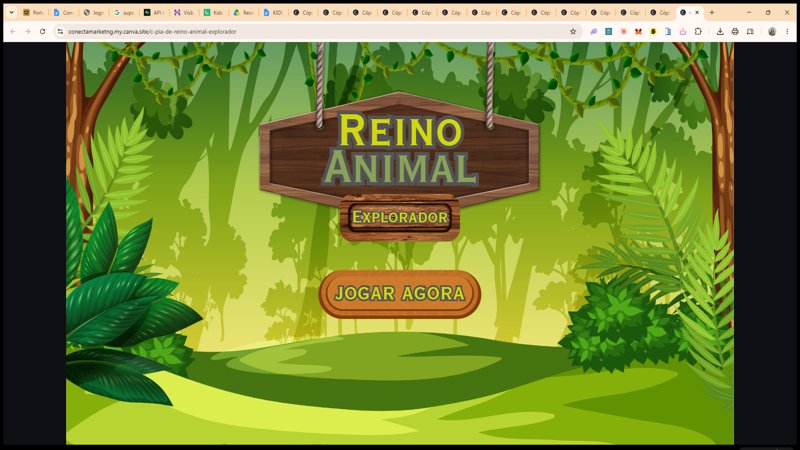Switch to the 'KID' Google Docs tab
This screenshot has height=450, width=800.
pyautogui.click(x=273, y=13)
